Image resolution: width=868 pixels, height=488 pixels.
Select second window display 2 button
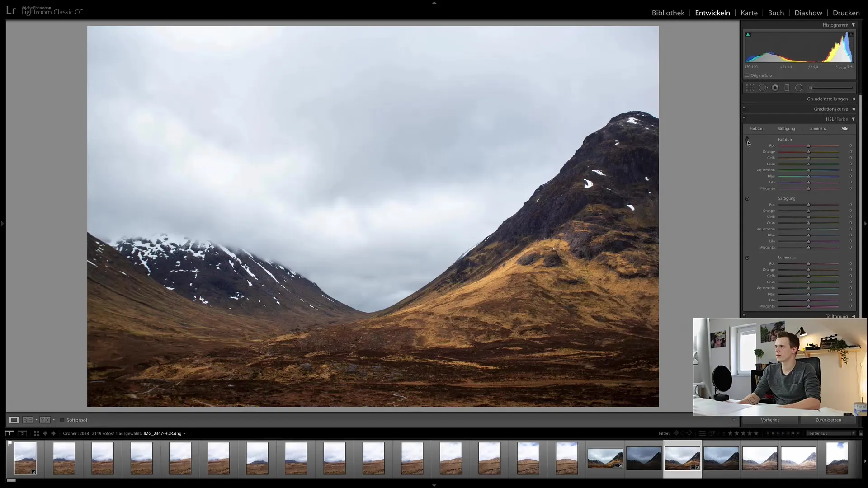pyautogui.click(x=22, y=433)
